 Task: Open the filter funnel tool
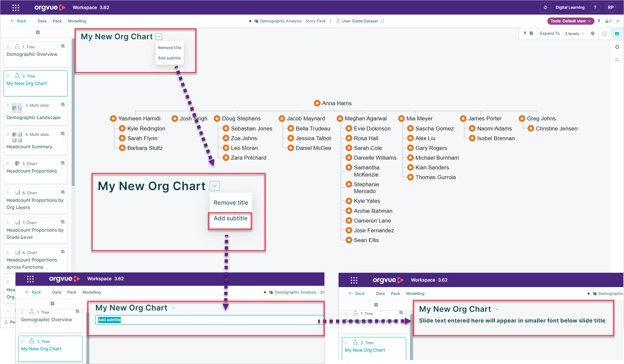coord(525,33)
